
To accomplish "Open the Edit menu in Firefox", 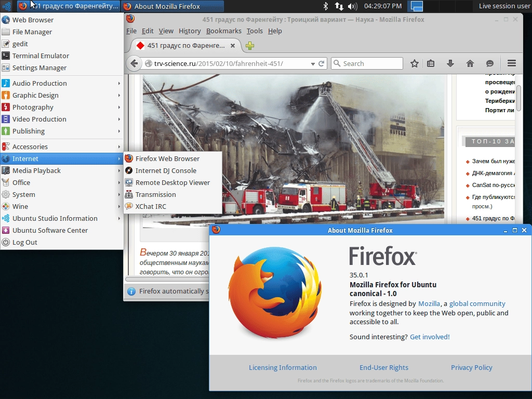I will pos(148,31).
